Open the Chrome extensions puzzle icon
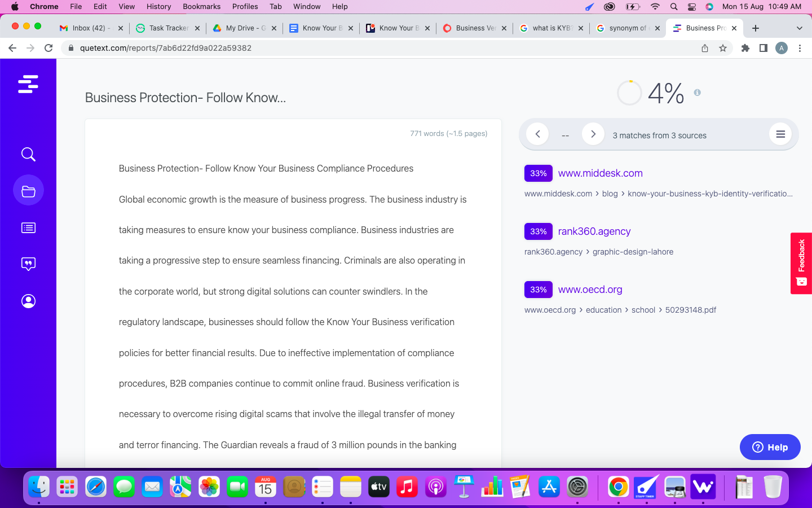This screenshot has width=812, height=508. click(x=745, y=48)
